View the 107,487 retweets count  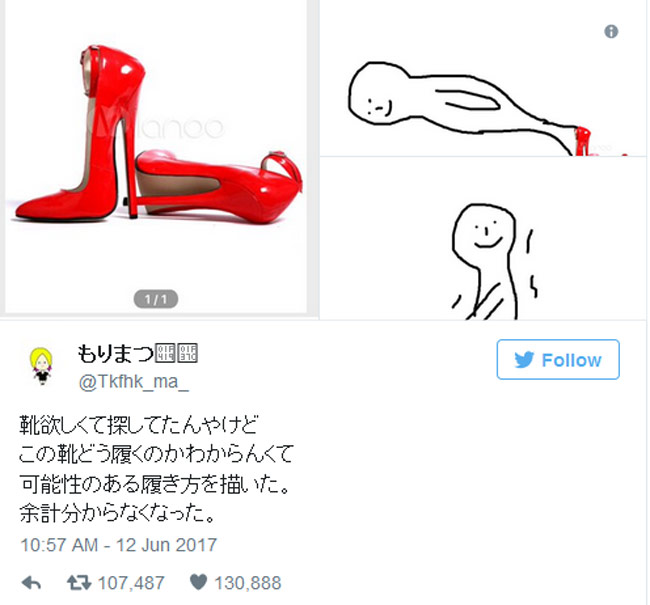(131, 583)
